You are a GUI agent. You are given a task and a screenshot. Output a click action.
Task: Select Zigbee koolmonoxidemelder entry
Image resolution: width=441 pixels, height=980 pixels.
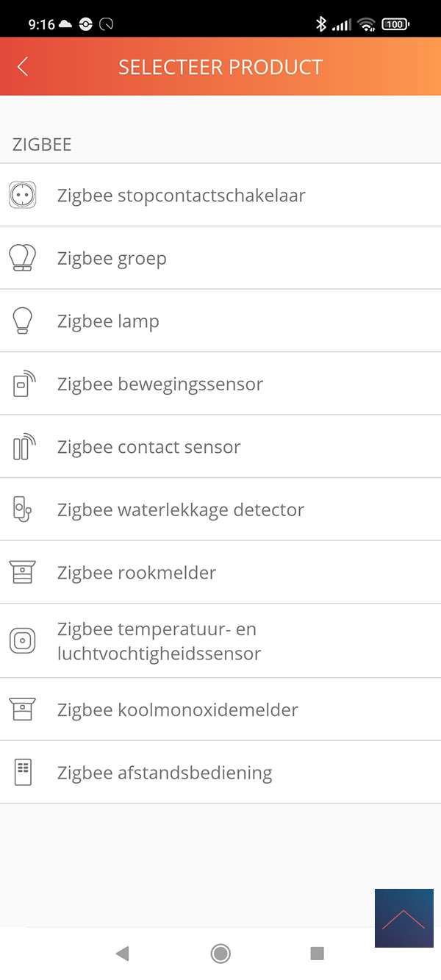click(178, 709)
